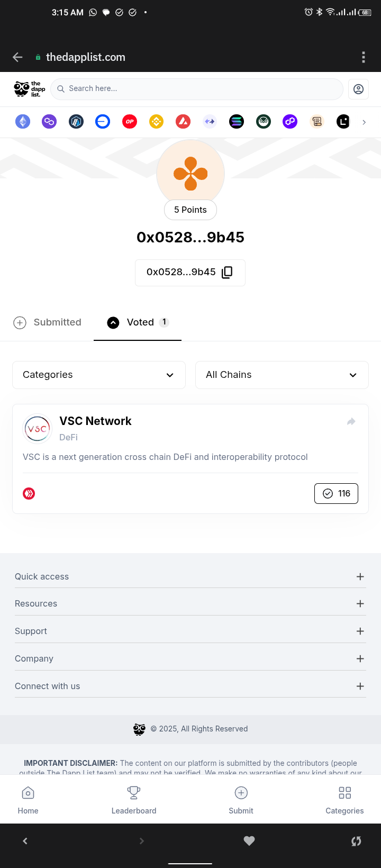This screenshot has height=868, width=381.
Task: Open the Leaderboard tab in bottom navigation
Action: click(x=134, y=800)
